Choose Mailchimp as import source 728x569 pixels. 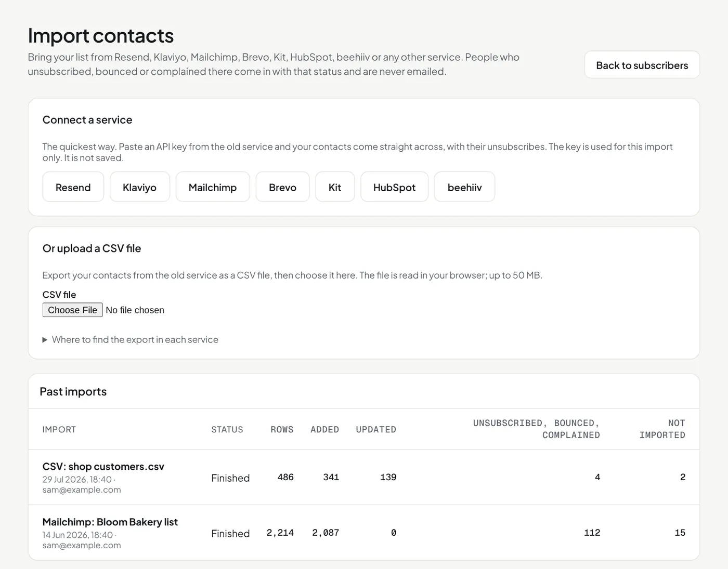pyautogui.click(x=212, y=187)
